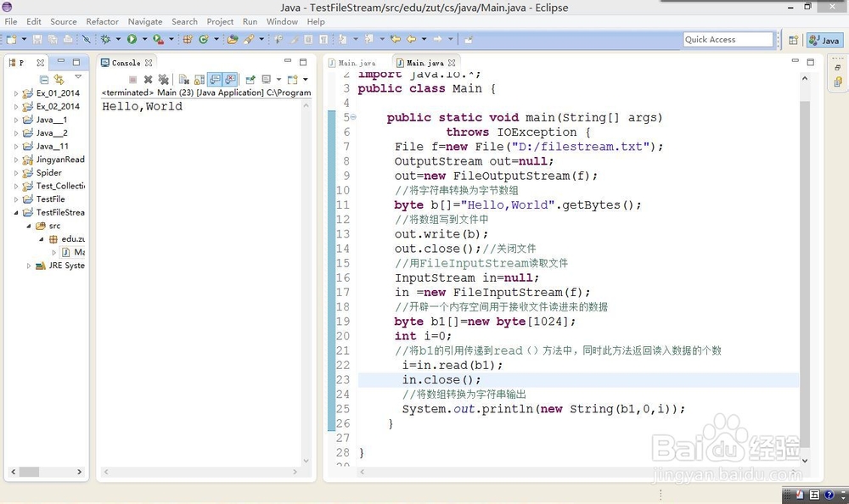The height and width of the screenshot is (504, 849).
Task: Open the Window menu
Action: pyautogui.click(x=282, y=22)
